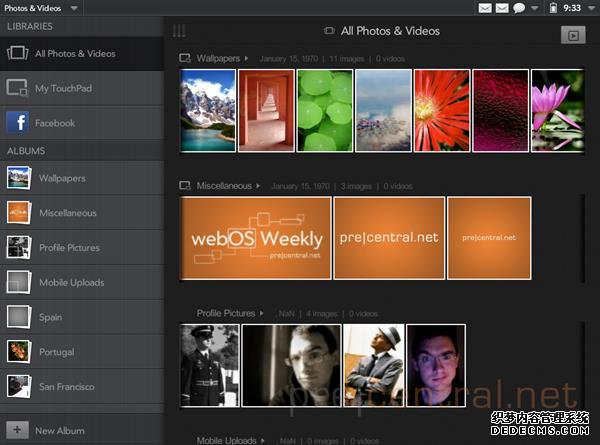Open the Profile Pictures section header link
600x445 pixels.
click(226, 313)
